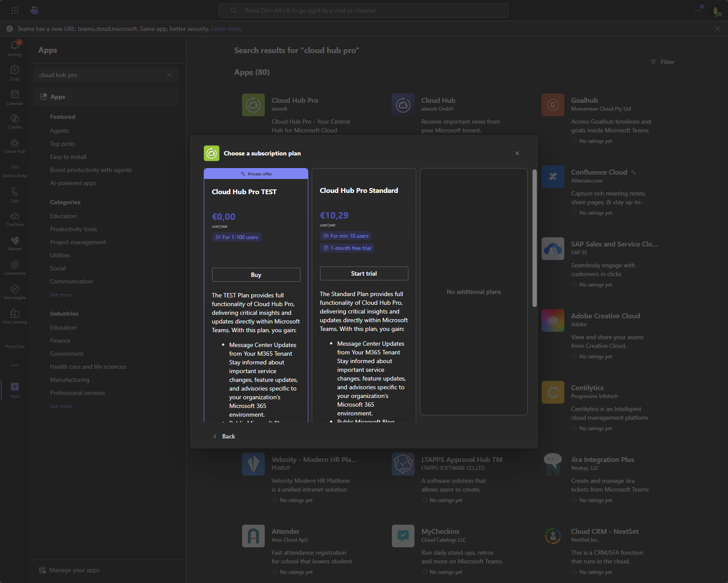Open Manage your apps
This screenshot has width=728, height=583.
[70, 570]
